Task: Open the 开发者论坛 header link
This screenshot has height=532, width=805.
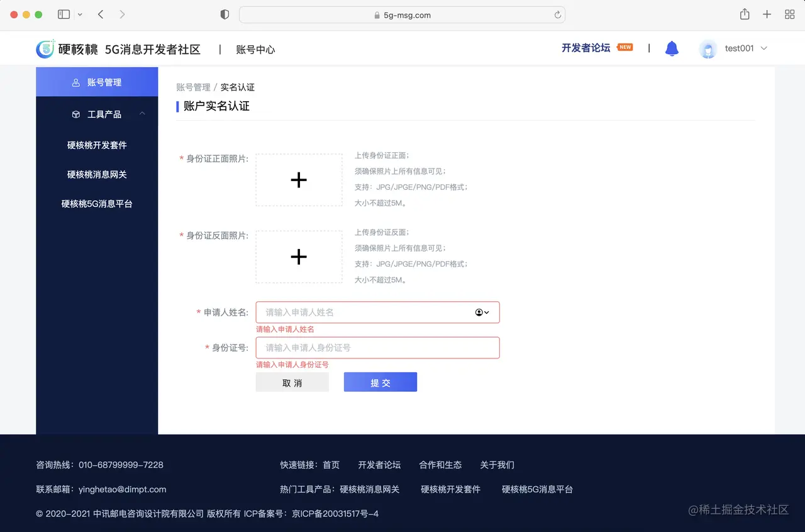Action: 586,48
